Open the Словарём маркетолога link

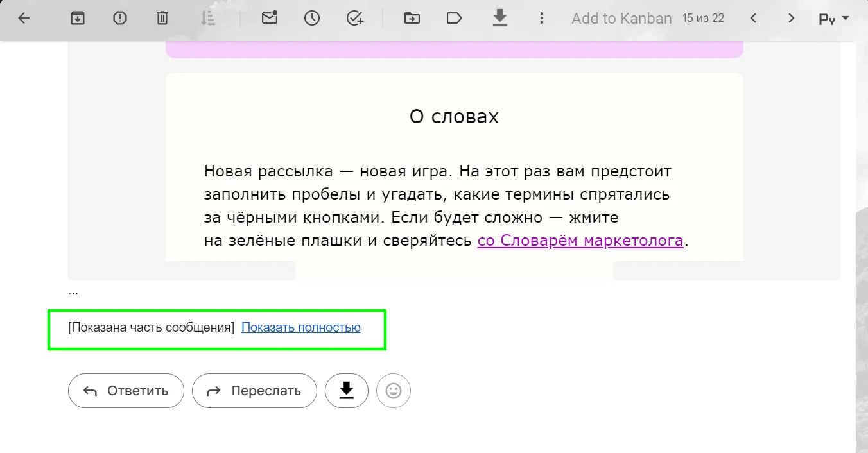coord(580,241)
